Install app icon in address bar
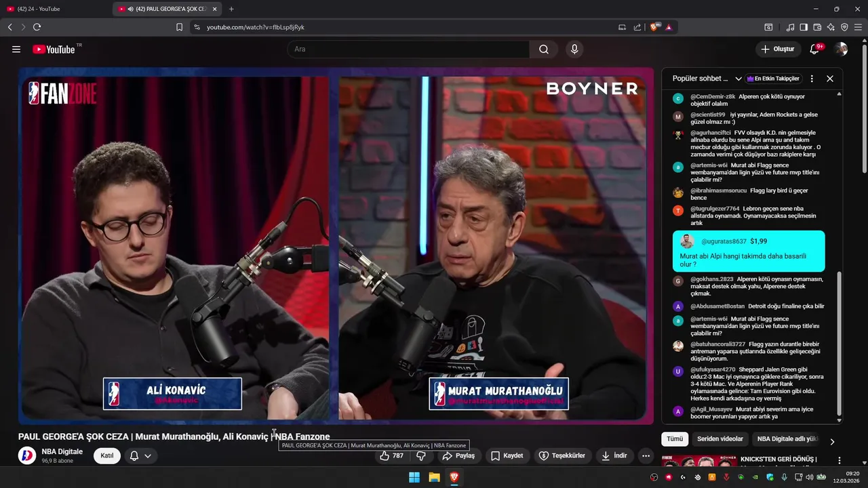The width and height of the screenshot is (868, 488). pyautogui.click(x=622, y=27)
